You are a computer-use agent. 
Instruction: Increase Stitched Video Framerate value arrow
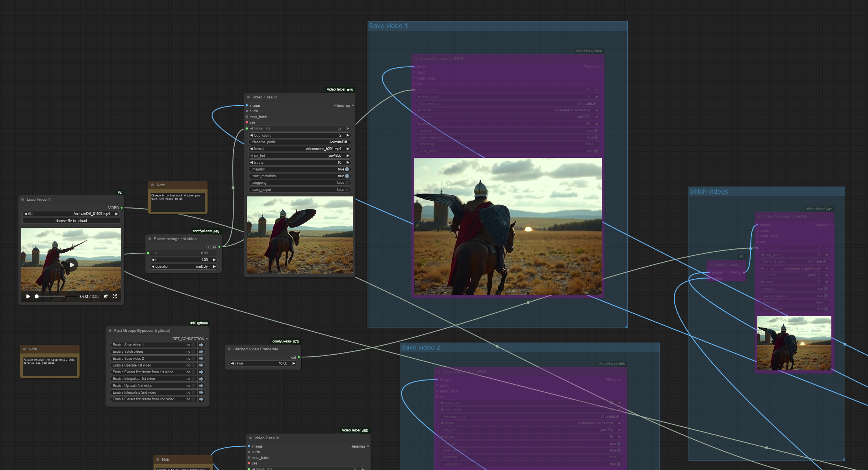[294, 363]
